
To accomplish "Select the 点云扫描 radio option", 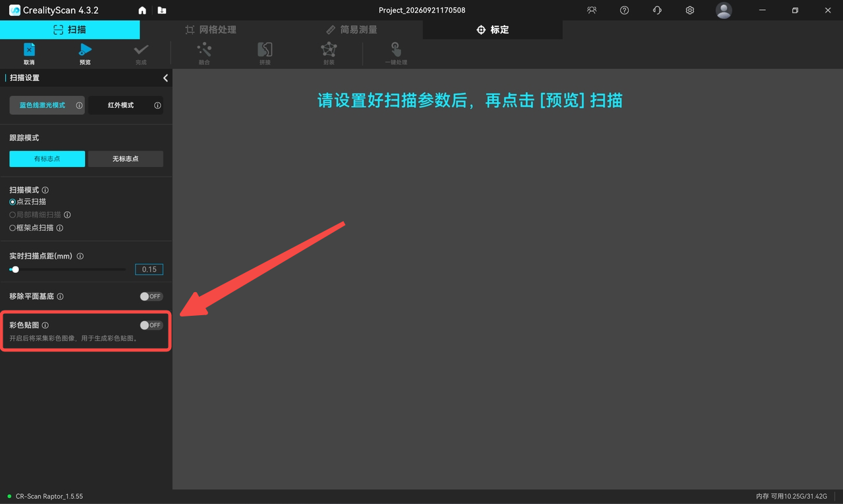I will coord(13,202).
